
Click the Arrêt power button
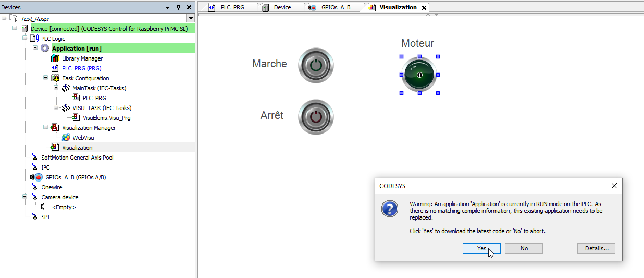[x=315, y=117]
